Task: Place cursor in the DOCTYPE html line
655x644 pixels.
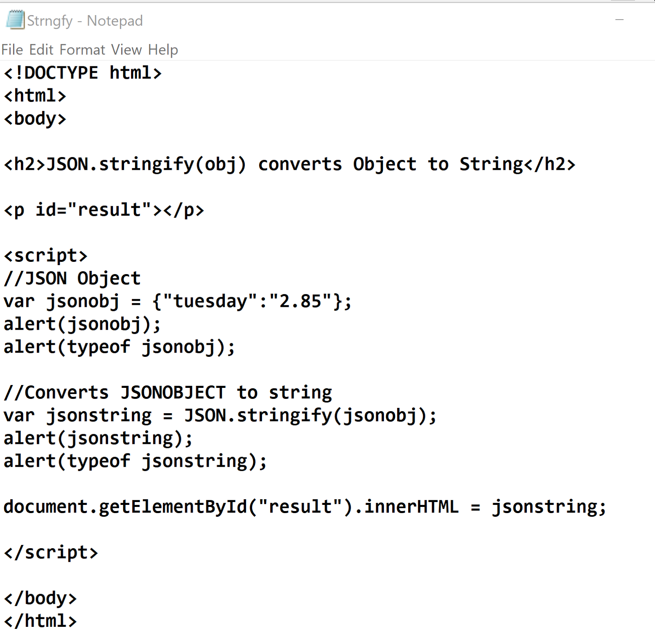Action: click(82, 72)
